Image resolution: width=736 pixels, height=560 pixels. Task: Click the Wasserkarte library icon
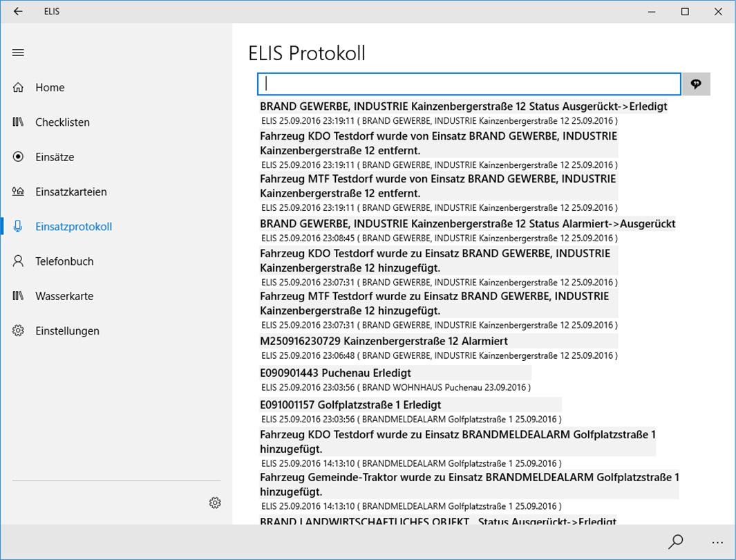coord(18,296)
